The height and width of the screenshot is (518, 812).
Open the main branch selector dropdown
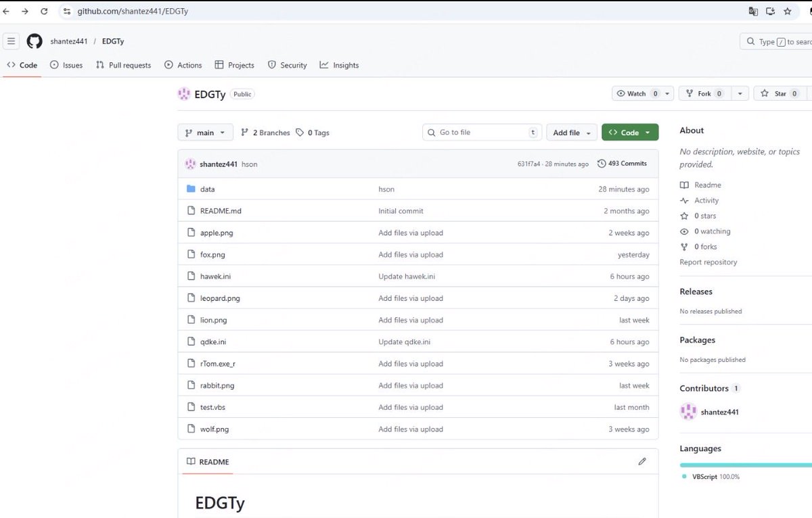pos(206,133)
